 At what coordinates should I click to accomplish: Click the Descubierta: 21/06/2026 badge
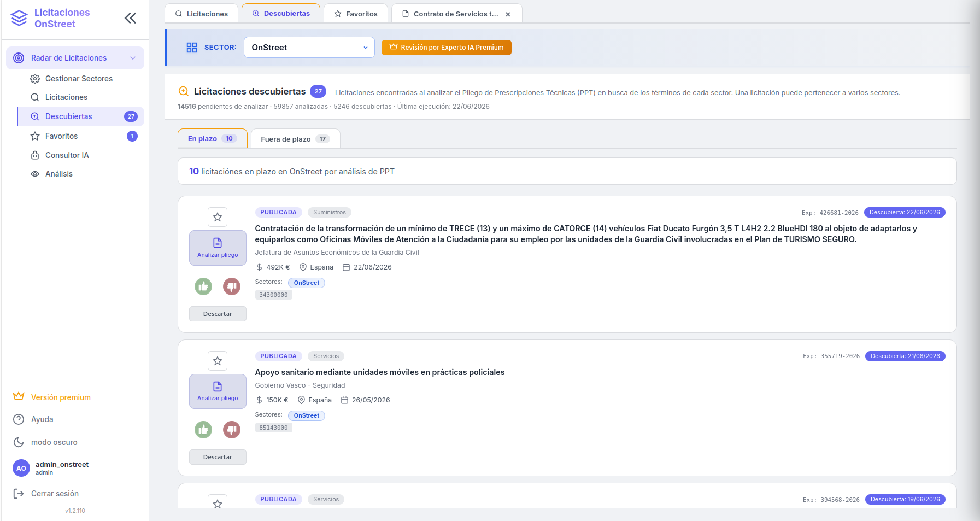pyautogui.click(x=905, y=356)
